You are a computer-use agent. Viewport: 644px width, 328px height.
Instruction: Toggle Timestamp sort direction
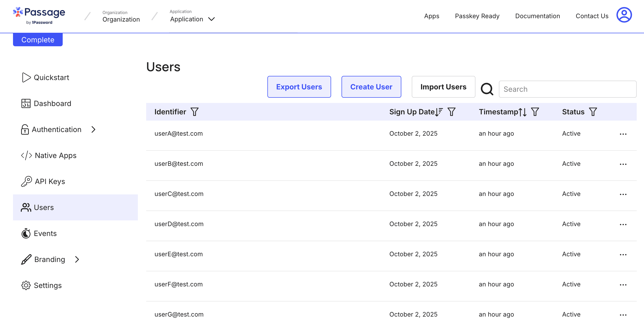point(522,112)
